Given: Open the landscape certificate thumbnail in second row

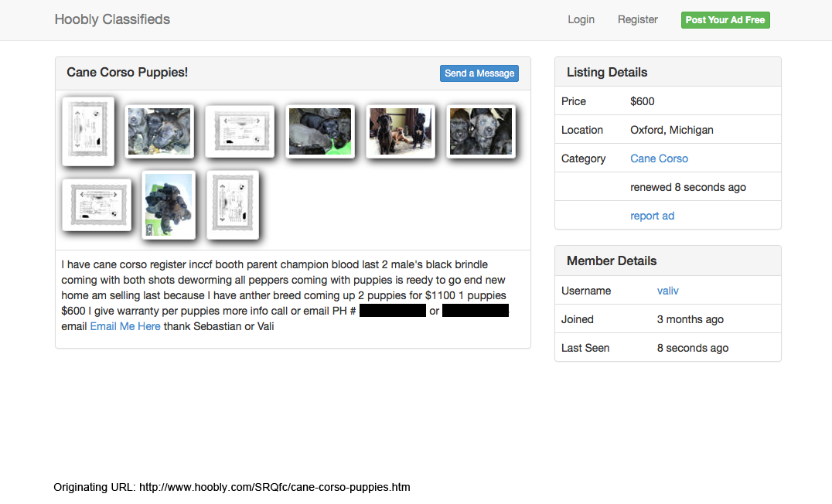Looking at the screenshot, I should [97, 205].
